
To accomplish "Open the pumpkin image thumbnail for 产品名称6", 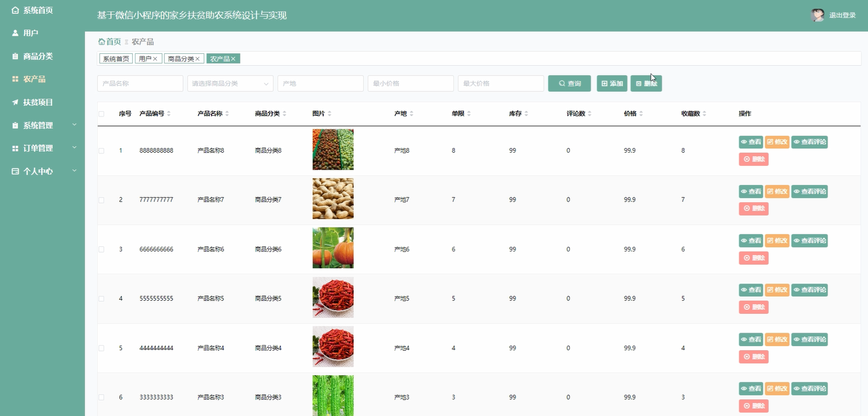I will pyautogui.click(x=333, y=248).
